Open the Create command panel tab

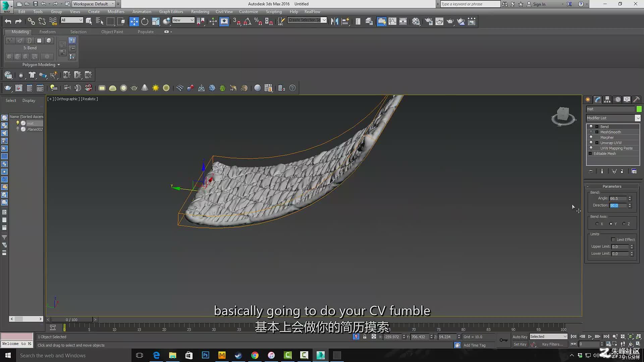(x=588, y=100)
